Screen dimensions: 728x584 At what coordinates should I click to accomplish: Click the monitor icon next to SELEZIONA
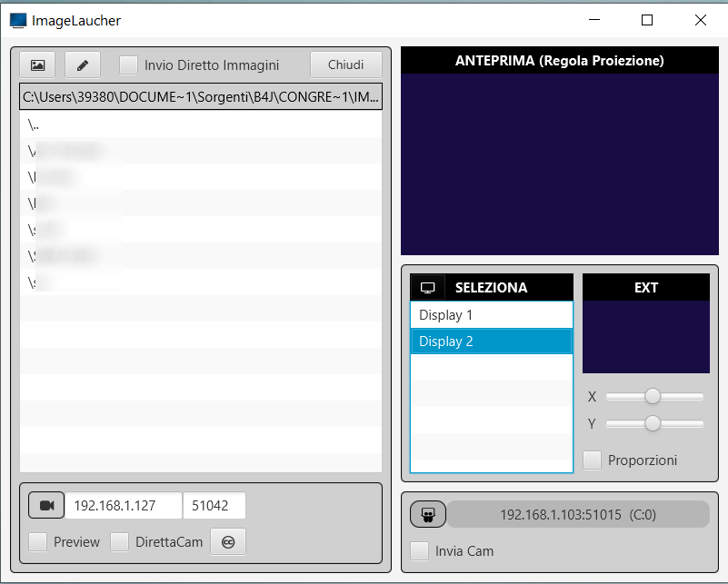[x=427, y=288]
